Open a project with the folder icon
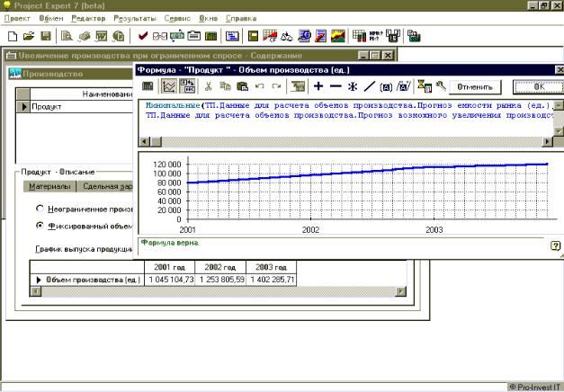 [x=29, y=36]
